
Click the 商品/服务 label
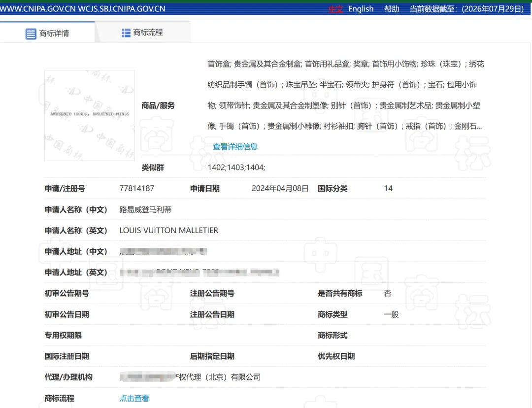tap(158, 105)
